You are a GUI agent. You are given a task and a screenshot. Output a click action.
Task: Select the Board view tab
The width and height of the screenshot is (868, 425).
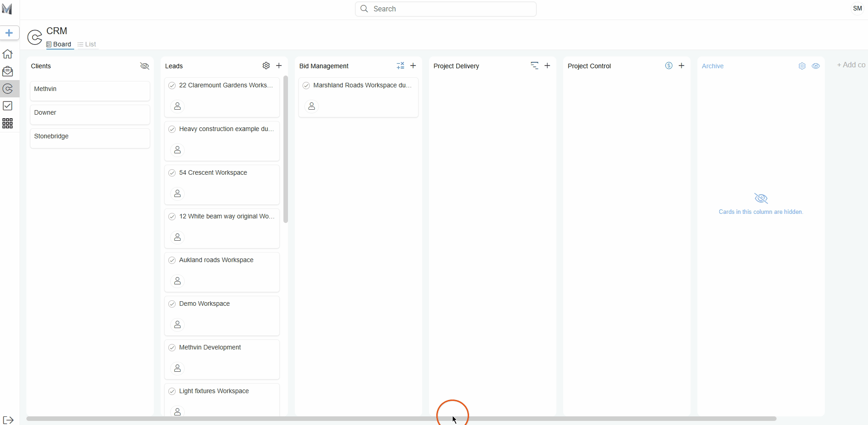tap(59, 44)
